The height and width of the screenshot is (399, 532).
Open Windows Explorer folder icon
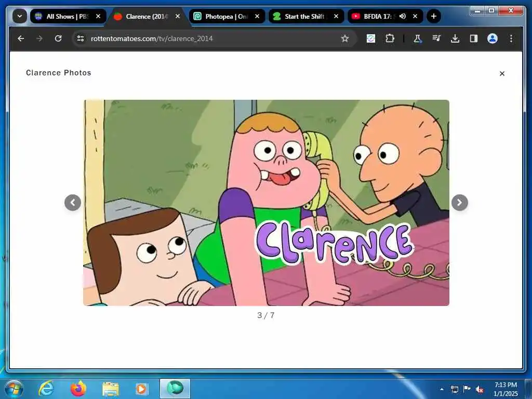pyautogui.click(x=111, y=389)
